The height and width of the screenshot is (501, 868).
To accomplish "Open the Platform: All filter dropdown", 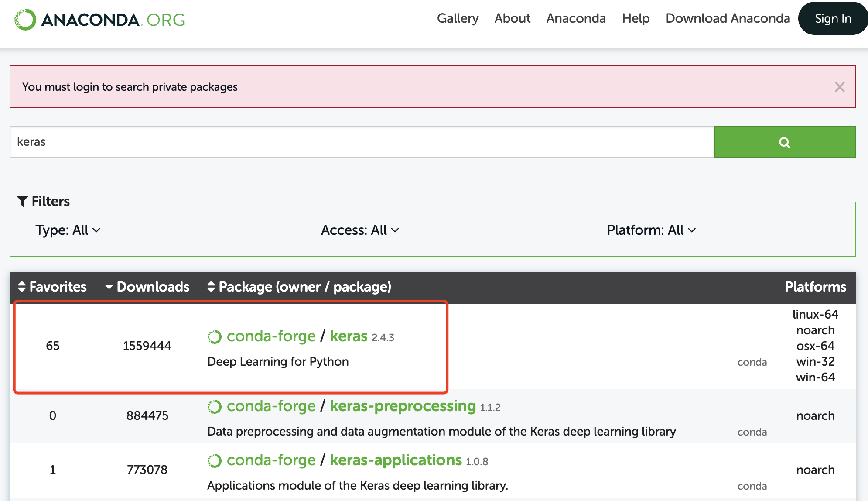I will coord(651,230).
